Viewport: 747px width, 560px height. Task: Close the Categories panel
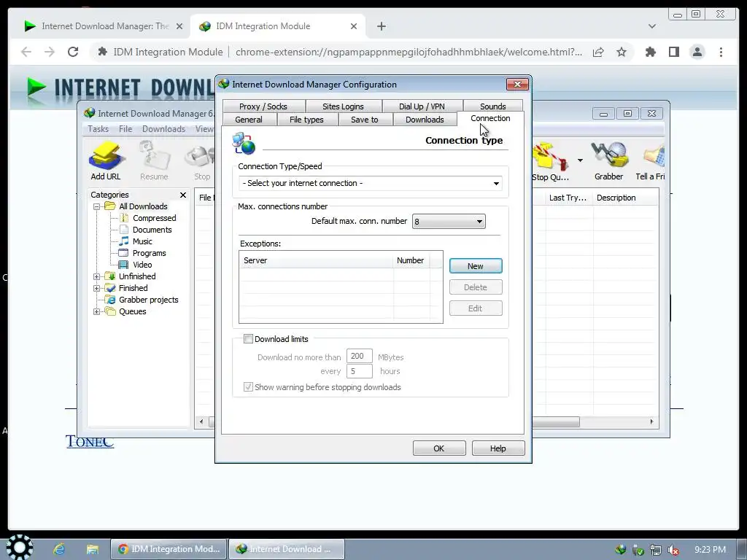click(x=183, y=195)
